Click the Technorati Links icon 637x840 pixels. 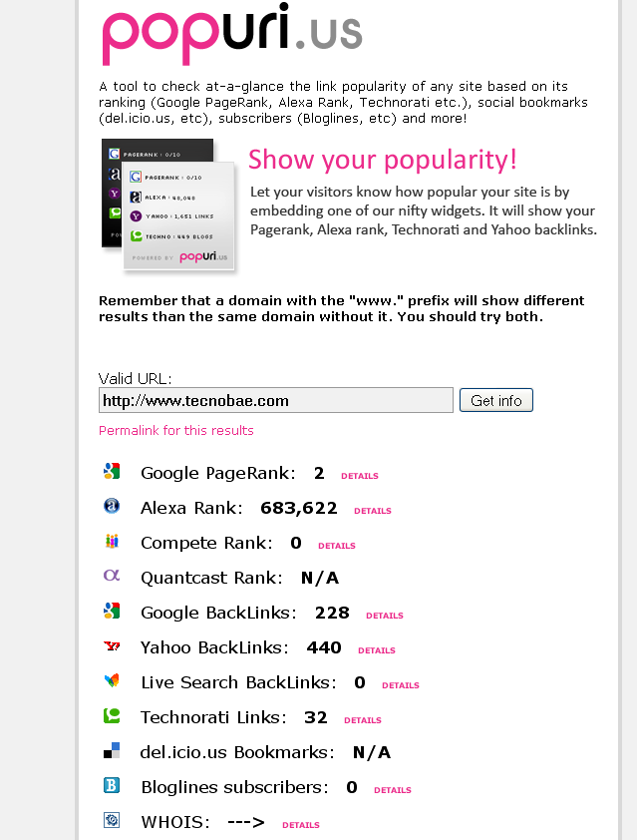tap(112, 715)
